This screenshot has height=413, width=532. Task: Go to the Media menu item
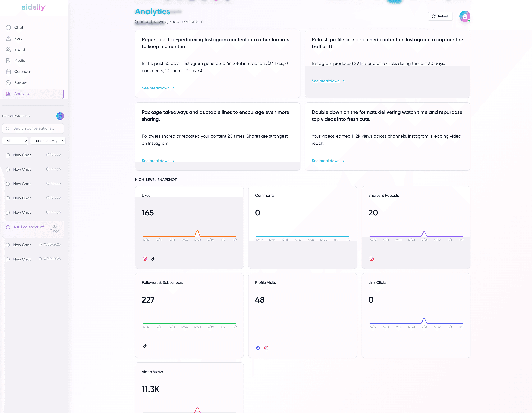click(x=20, y=60)
